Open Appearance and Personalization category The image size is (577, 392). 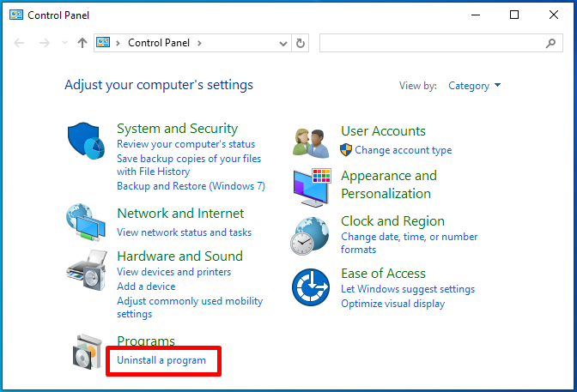tap(389, 184)
